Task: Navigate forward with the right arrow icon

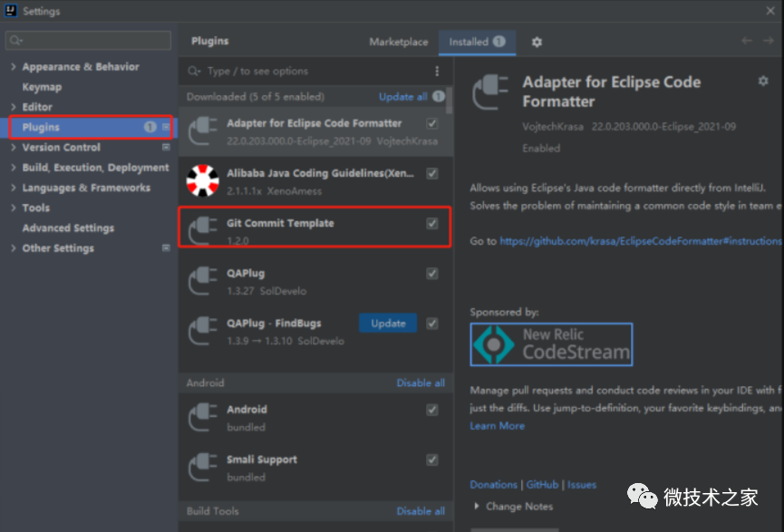Action: point(769,41)
